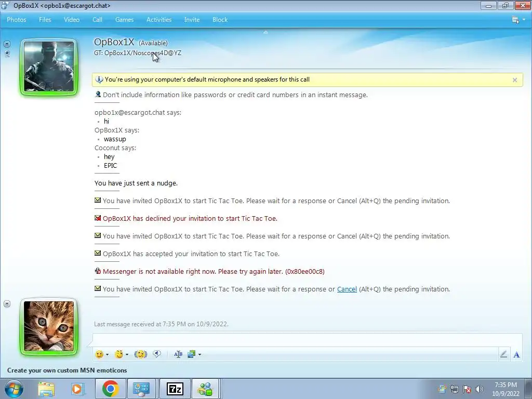
Task: Click the OpBox1X contact name heading
Action: (114, 42)
